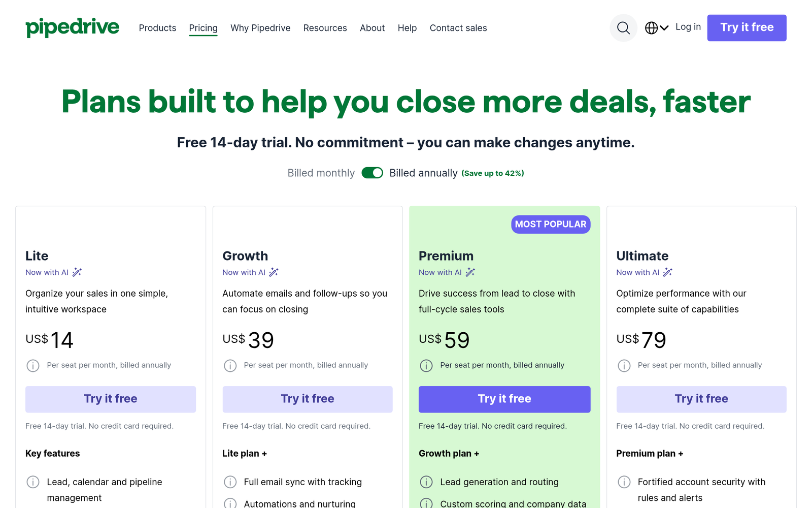Switch billing to monthly
The image size is (812, 508).
(x=372, y=173)
